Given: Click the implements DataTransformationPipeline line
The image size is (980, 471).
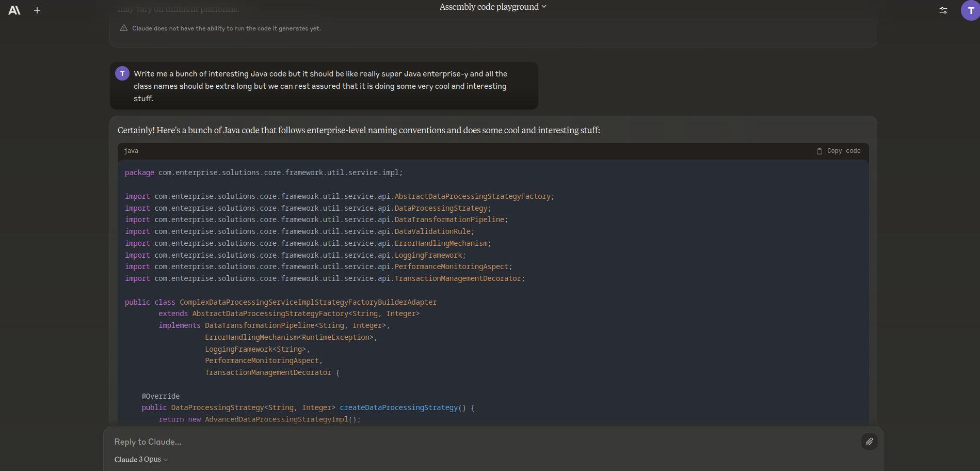Looking at the screenshot, I should (274, 325).
